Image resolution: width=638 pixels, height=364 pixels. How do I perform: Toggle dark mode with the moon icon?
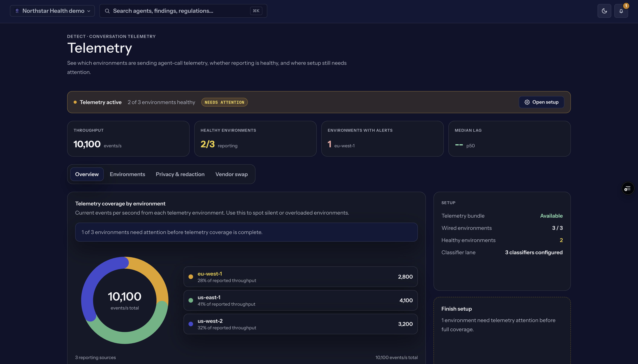click(x=604, y=11)
